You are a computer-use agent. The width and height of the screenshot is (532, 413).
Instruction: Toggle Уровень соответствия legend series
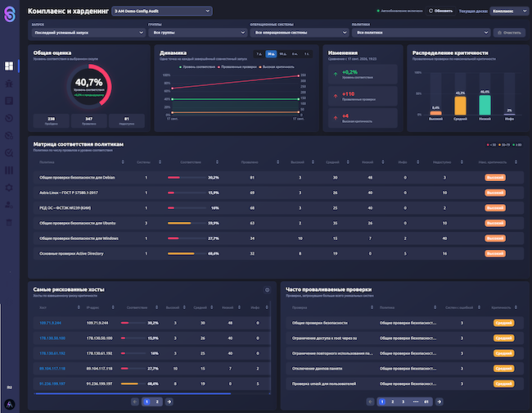tap(197, 67)
